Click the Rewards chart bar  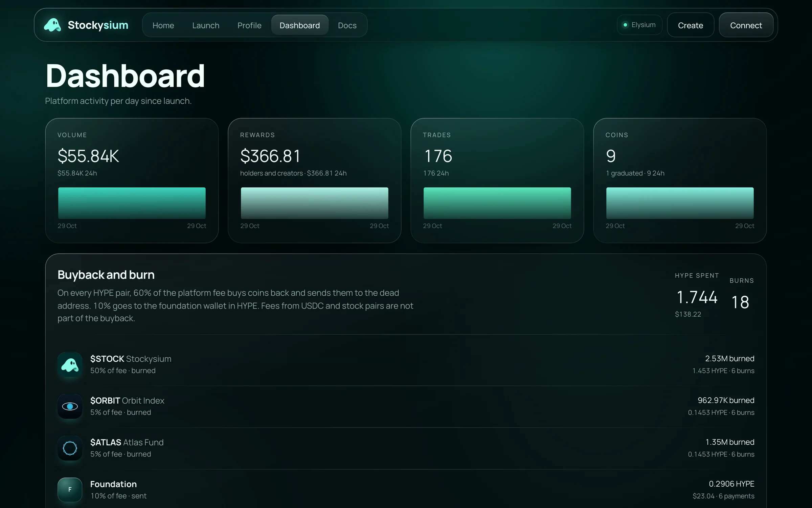click(x=315, y=203)
